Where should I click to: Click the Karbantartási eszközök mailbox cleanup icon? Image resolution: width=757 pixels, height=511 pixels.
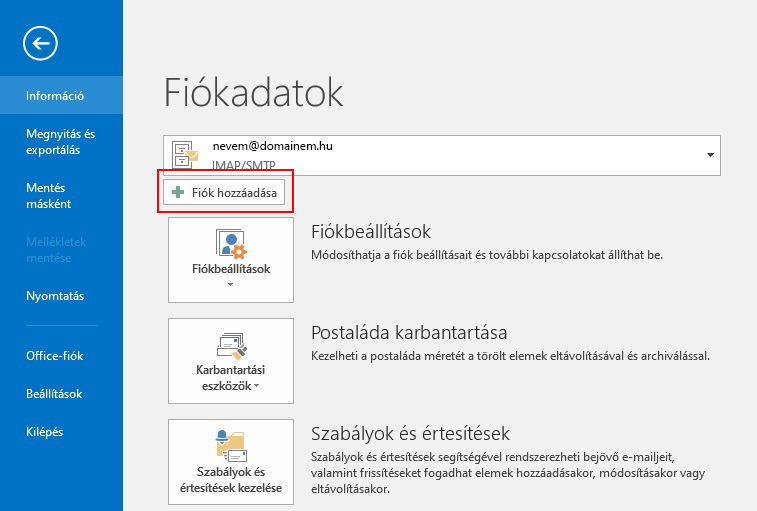[x=231, y=346]
